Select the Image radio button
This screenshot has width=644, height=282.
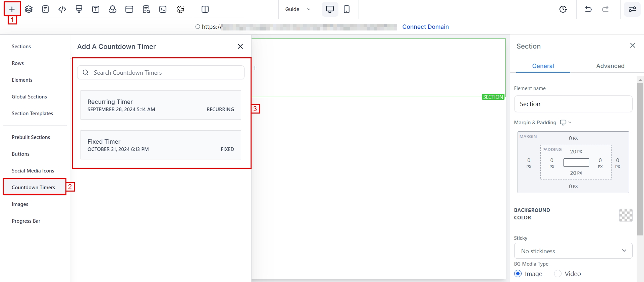click(x=518, y=274)
